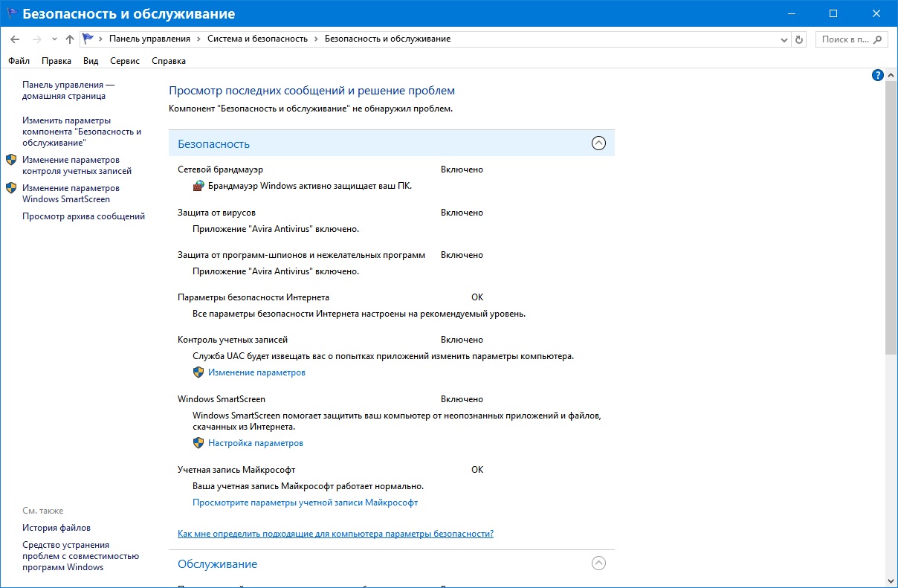Click shield icon beside UAC settings sidebar link
Screen dimensions: 898x588
point(11,160)
